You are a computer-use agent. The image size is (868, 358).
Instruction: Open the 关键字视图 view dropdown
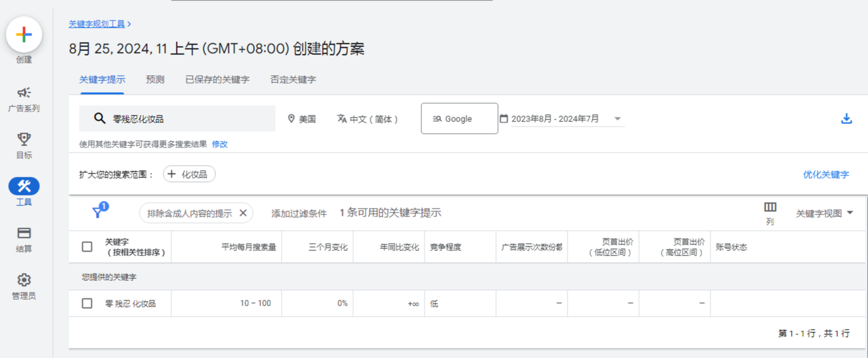[x=824, y=213]
